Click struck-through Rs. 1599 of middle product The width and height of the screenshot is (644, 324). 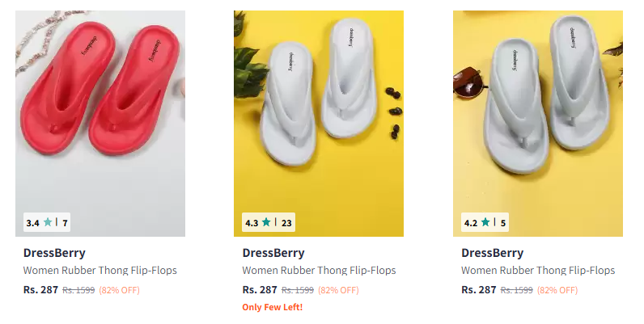(298, 290)
